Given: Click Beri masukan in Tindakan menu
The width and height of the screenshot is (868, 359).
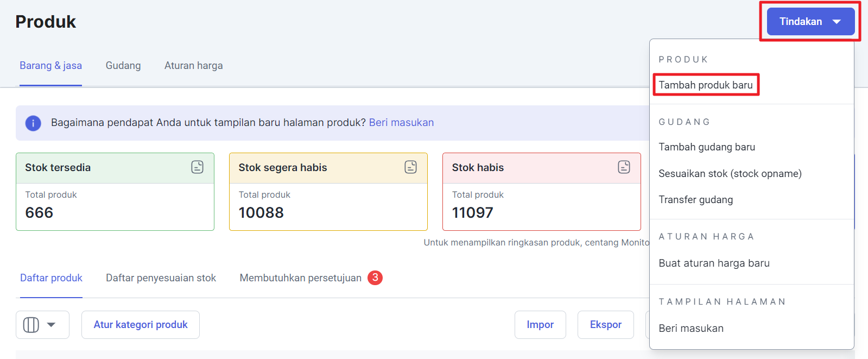Looking at the screenshot, I should (691, 329).
